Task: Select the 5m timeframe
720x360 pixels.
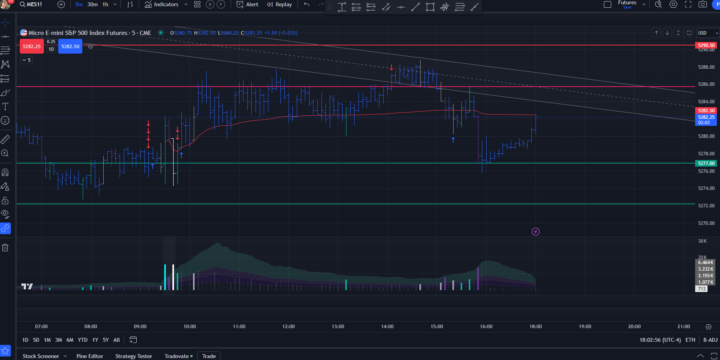Action: point(79,4)
